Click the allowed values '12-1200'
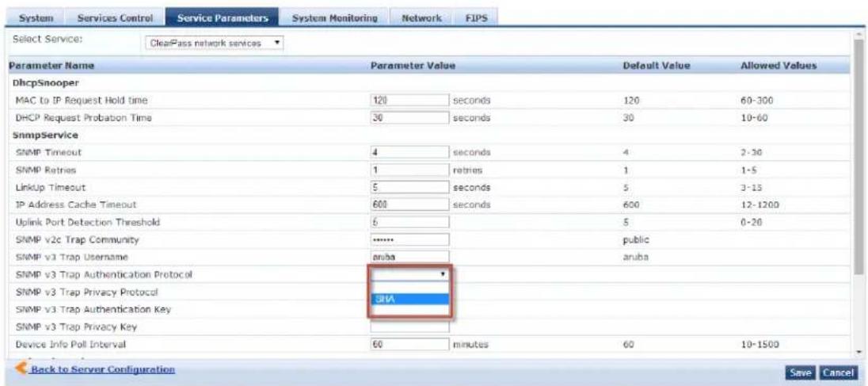This screenshot has height=386, width=868. pyautogui.click(x=759, y=205)
